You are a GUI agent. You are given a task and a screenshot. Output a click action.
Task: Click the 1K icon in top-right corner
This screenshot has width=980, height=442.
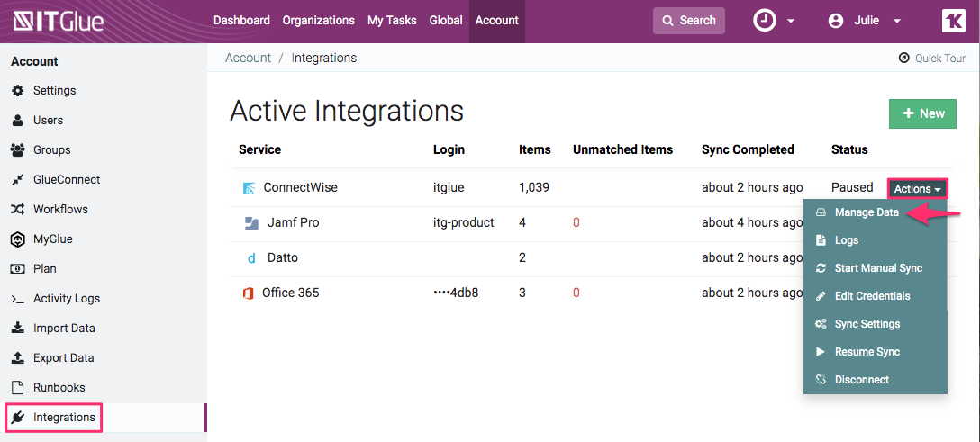[954, 21]
